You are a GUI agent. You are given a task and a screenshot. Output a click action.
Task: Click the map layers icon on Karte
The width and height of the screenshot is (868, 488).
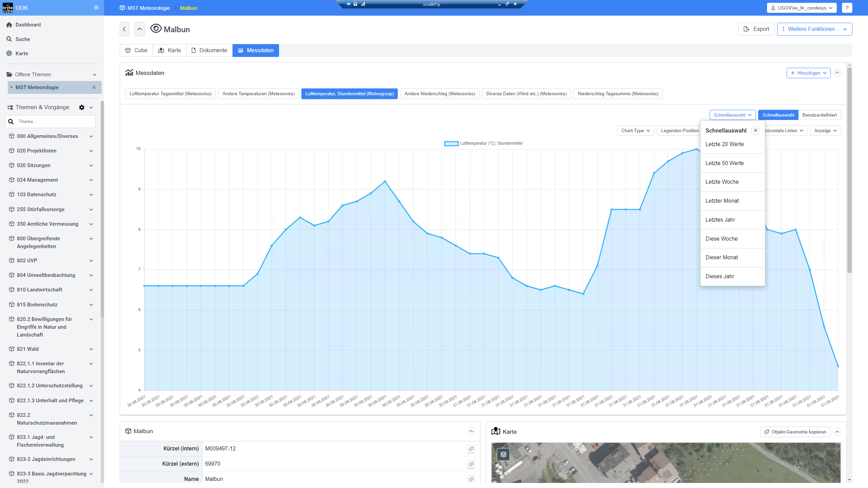[503, 454]
